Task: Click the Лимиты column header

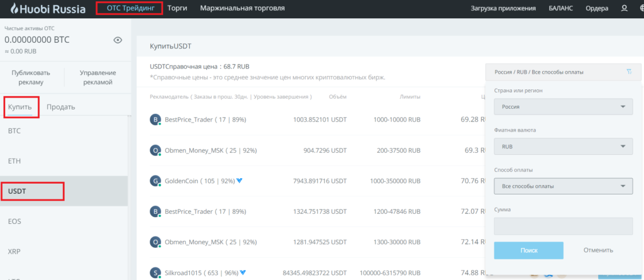Action: 410,97
